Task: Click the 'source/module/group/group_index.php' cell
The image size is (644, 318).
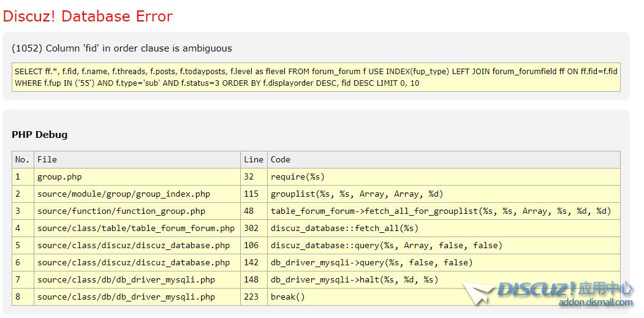Action: coord(137,194)
